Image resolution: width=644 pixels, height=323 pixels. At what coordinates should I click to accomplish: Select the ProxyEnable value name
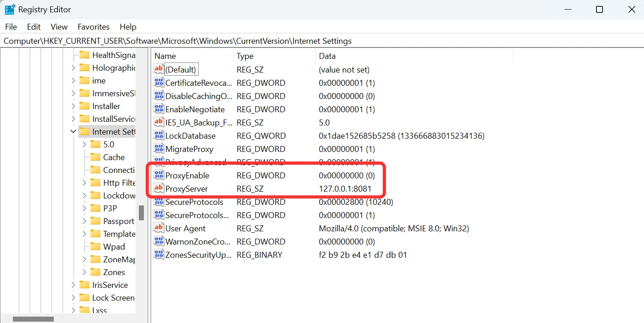click(187, 176)
